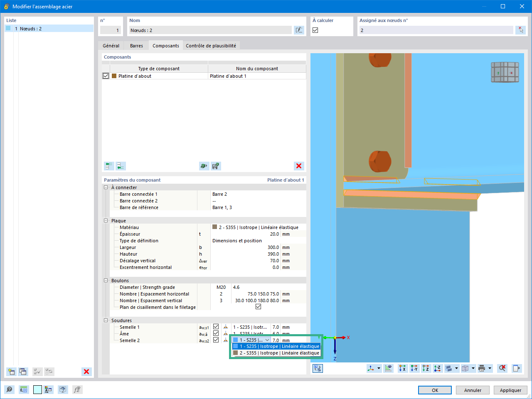Viewport: 532px width, 399px height.
Task: Click the reset view icon with red X
Action: tap(502, 368)
